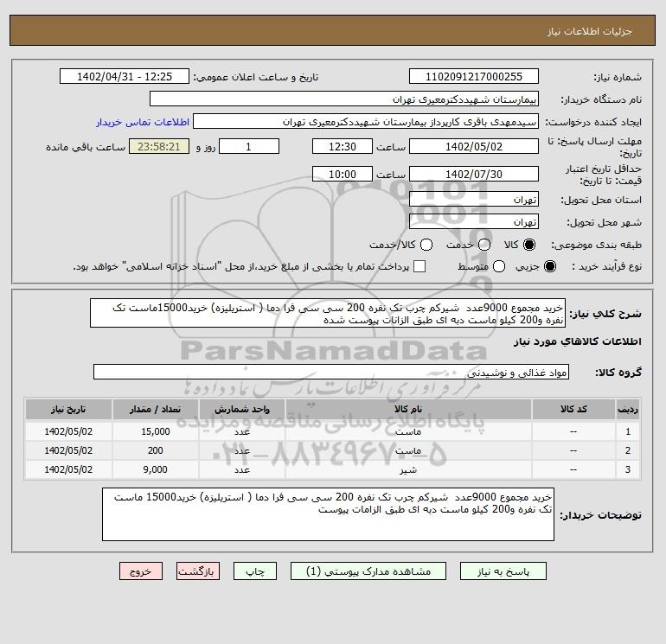The width and height of the screenshot is (666, 644).
Task: Click quantity 9,000 cell
Action: [156, 470]
